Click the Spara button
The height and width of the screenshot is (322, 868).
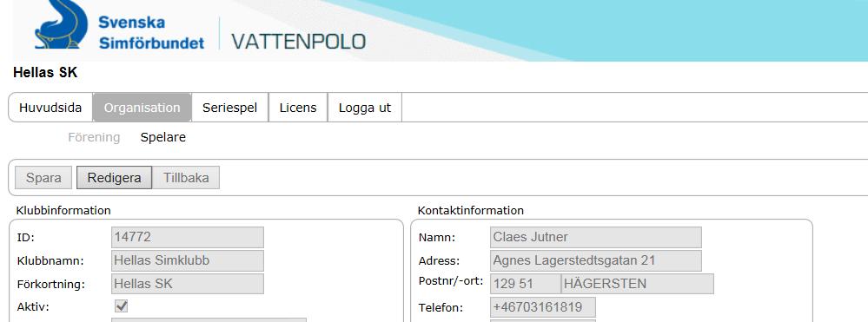[x=43, y=178]
